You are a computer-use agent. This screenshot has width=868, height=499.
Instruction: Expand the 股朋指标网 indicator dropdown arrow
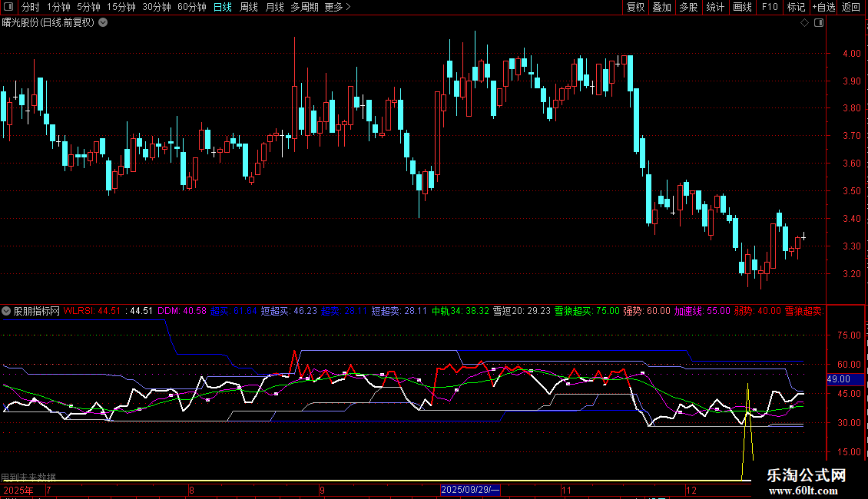coord(7,311)
